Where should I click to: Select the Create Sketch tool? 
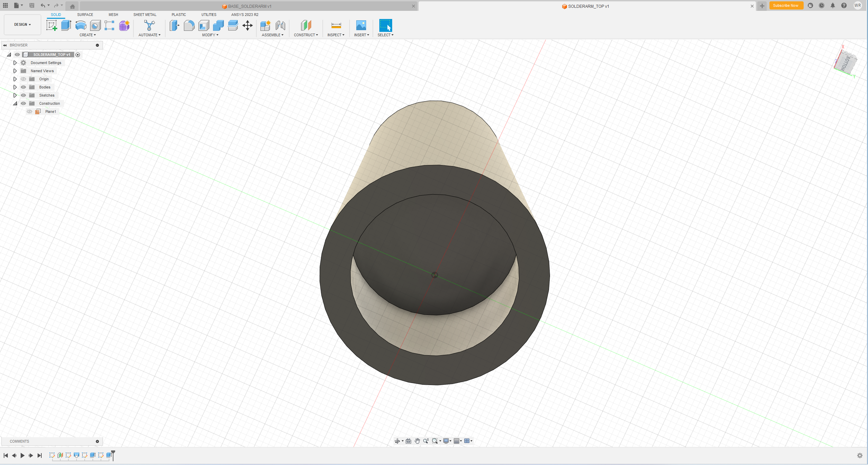click(x=51, y=25)
